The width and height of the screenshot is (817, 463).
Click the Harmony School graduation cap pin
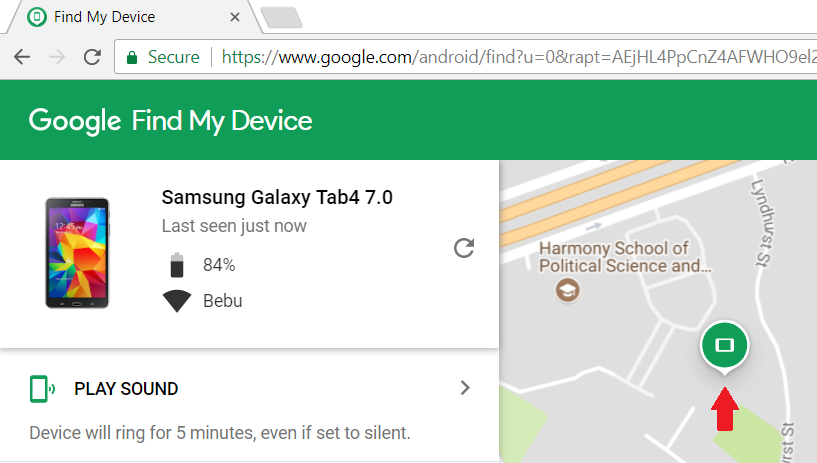coord(567,290)
